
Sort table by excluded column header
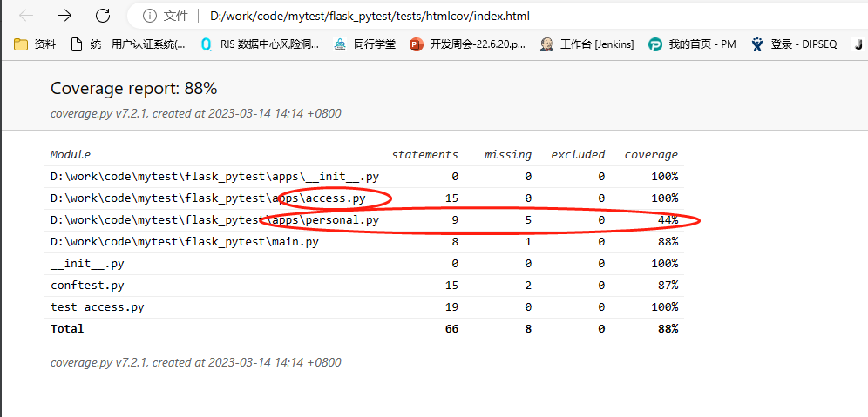[x=578, y=154]
